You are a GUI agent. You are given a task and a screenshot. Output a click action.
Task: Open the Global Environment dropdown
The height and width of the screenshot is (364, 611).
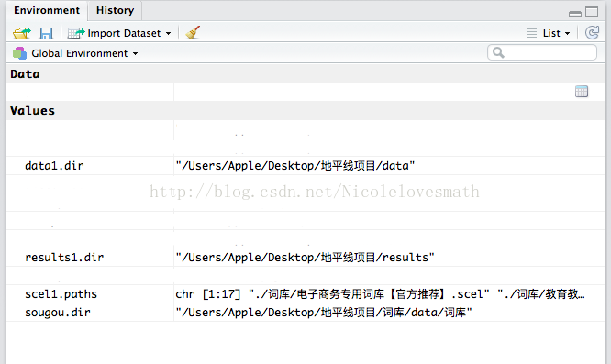(75, 53)
